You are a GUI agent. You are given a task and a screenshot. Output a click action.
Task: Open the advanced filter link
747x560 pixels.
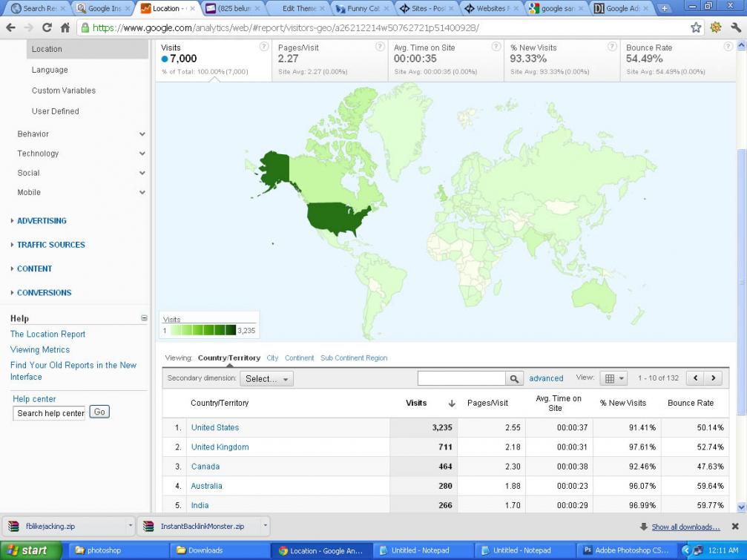(546, 378)
